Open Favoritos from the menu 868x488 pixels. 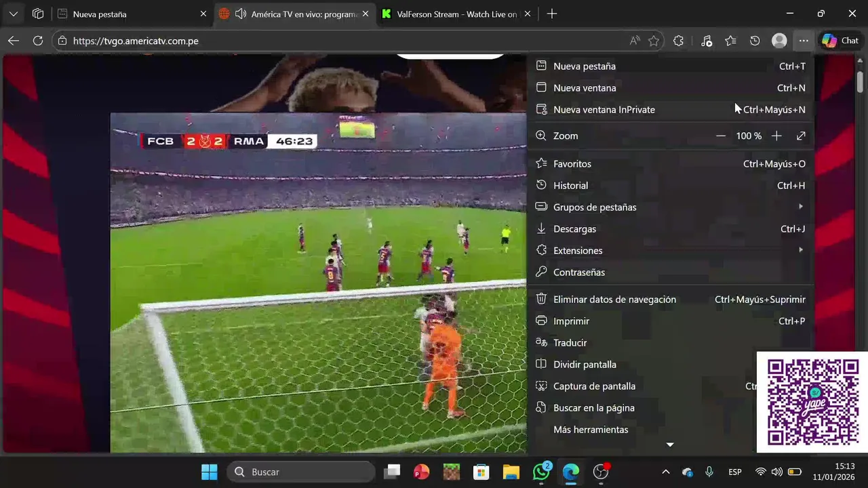pos(671,163)
